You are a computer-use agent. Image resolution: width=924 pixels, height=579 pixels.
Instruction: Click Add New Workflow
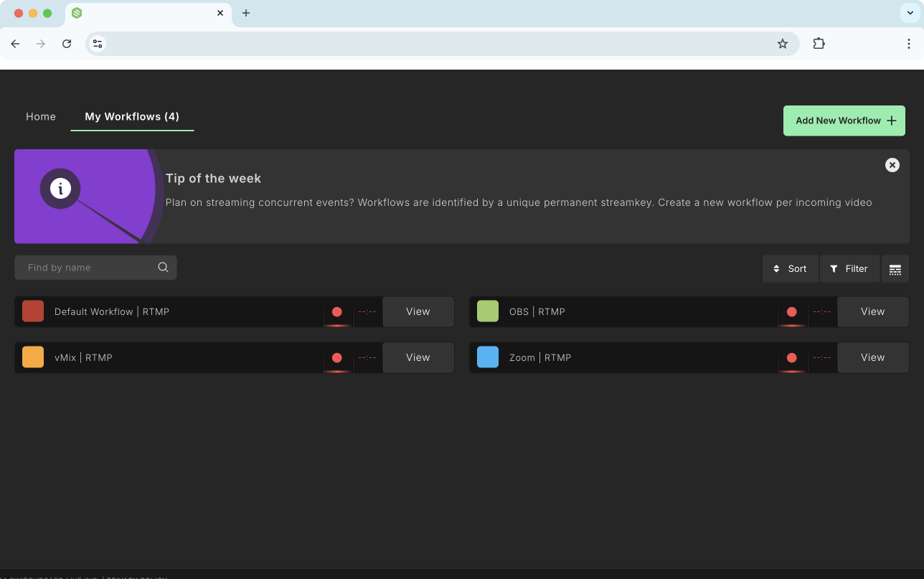844,121
